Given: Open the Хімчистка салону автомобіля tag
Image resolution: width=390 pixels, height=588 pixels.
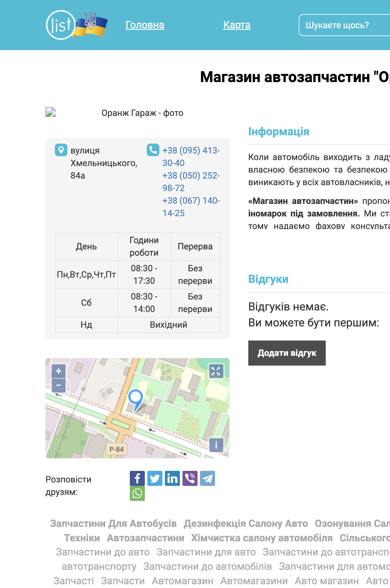Looking at the screenshot, I should pos(262,538).
